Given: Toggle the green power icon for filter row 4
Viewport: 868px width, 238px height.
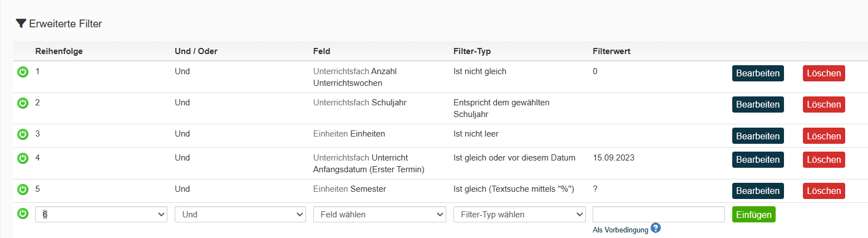Looking at the screenshot, I should click(x=23, y=158).
